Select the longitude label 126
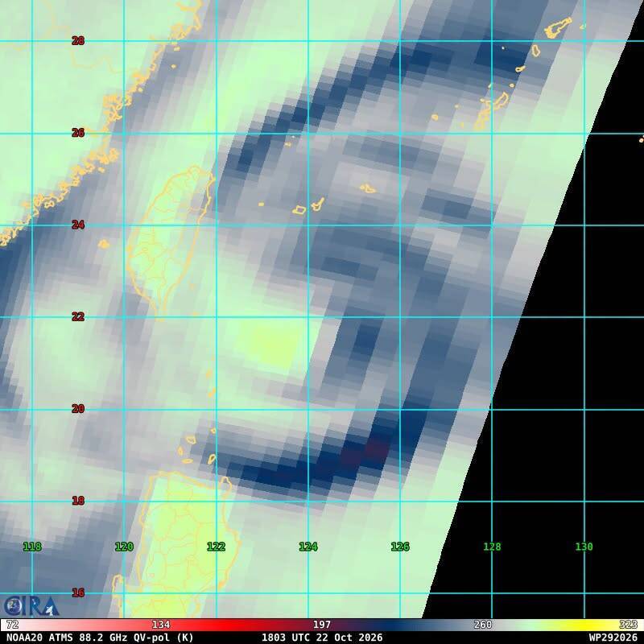Viewport: 644px width, 644px height. (400, 547)
